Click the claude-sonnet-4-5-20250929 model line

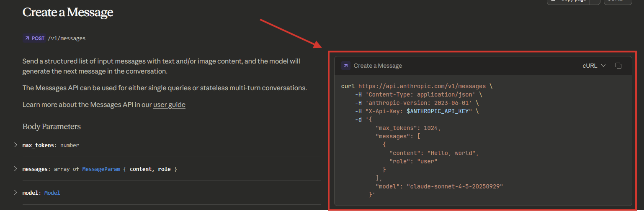439,186
